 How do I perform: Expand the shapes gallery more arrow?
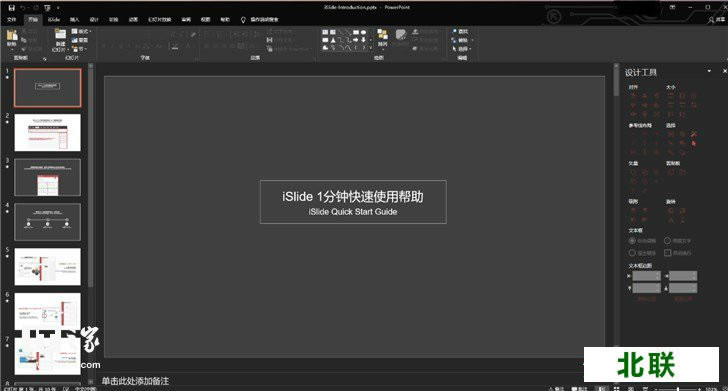point(370,48)
